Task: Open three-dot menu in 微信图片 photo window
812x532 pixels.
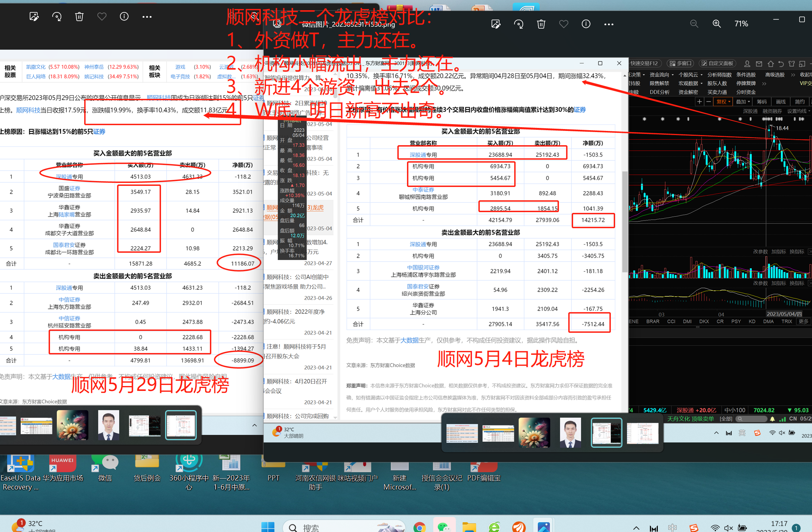Action: coord(609,24)
